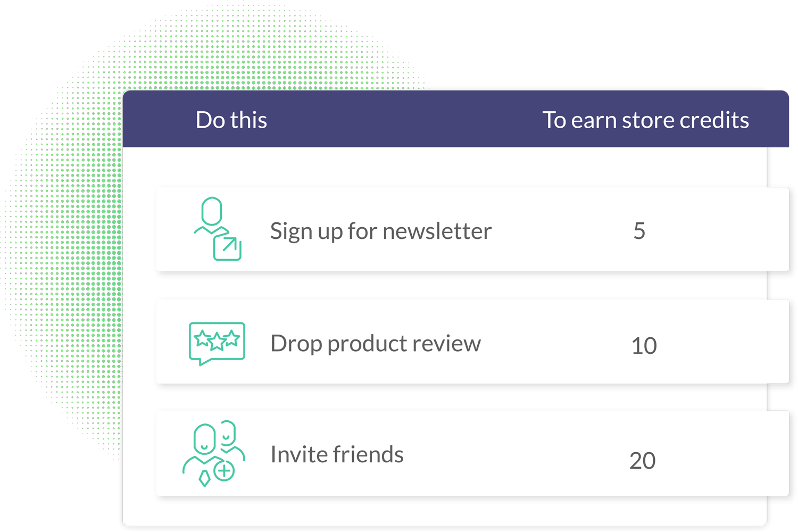
Task: Select "Invite friends" label
Action: click(x=337, y=454)
